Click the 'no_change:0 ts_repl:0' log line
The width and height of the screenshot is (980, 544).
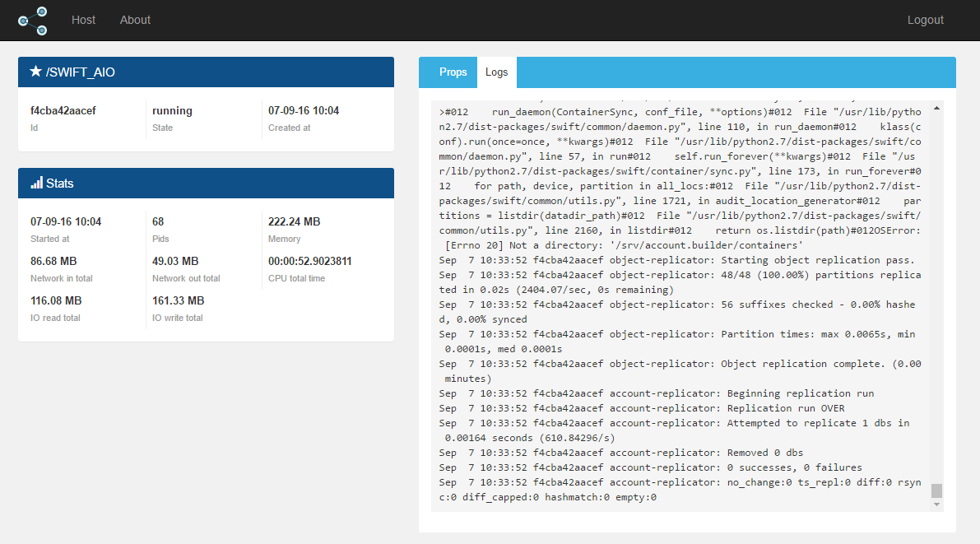pos(680,490)
